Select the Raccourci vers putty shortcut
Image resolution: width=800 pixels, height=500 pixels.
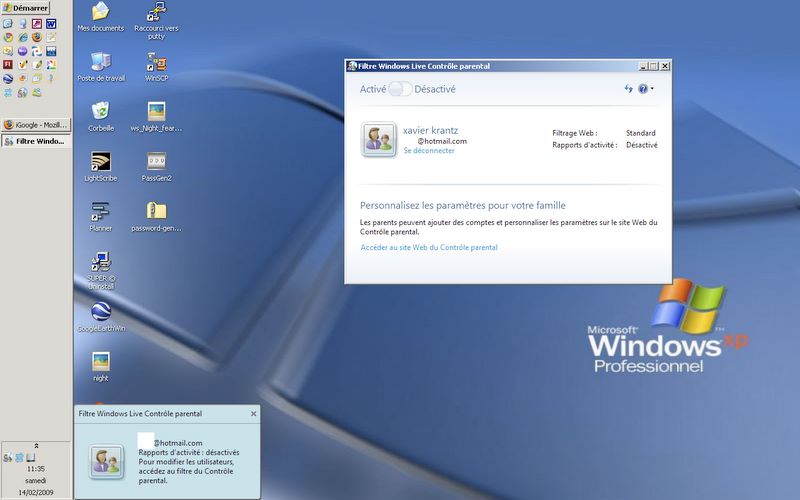tap(156, 20)
